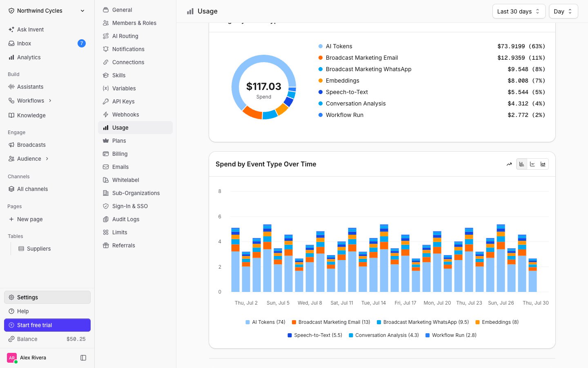Click the Settings gear icon
The image size is (588, 368).
click(11, 297)
